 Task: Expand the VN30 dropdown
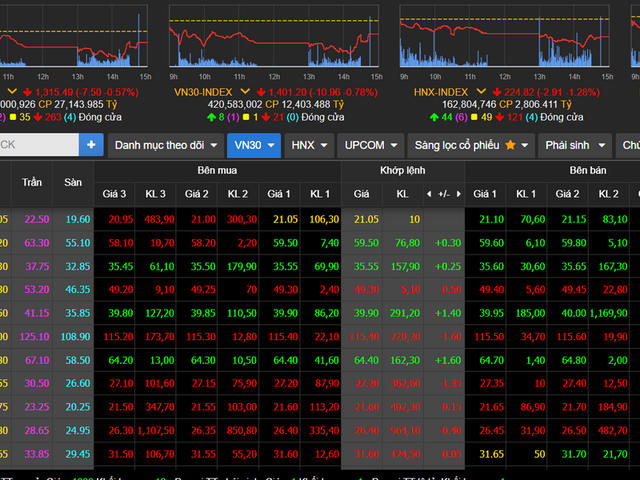253,145
